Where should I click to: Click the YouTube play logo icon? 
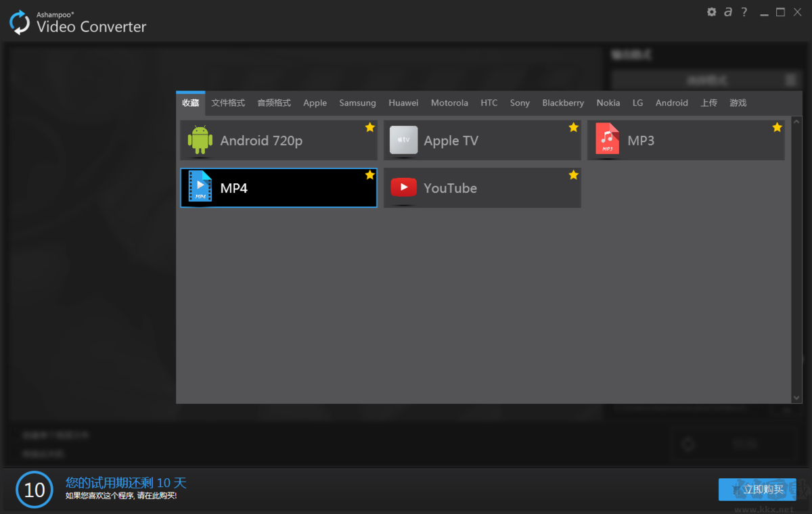[x=403, y=187]
